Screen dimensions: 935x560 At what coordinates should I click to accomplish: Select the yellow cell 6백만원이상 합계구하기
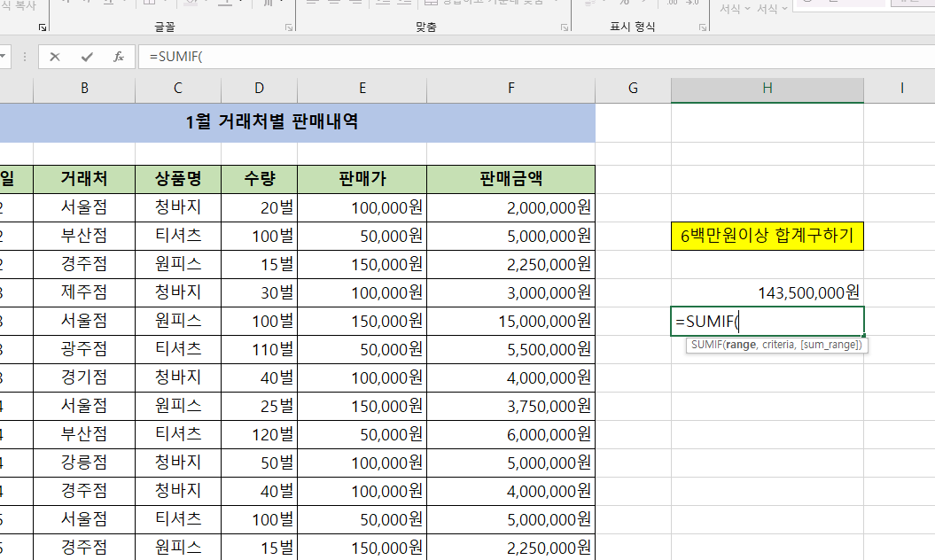(x=767, y=237)
